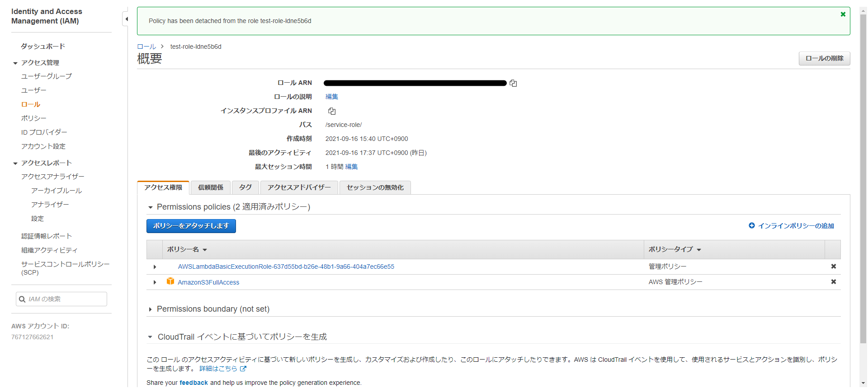Open the AWSLambdaBasicExecutionRole policy link
Screen dimensions: 868x388
[x=286, y=266]
